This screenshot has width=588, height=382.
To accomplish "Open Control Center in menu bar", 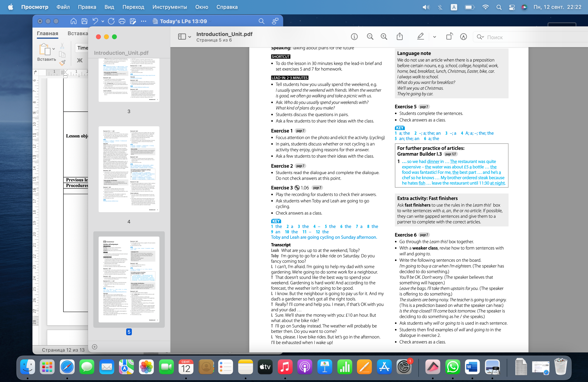I will click(x=512, y=7).
